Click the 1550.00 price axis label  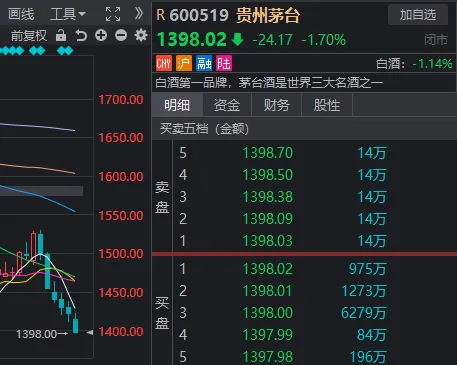click(121, 216)
